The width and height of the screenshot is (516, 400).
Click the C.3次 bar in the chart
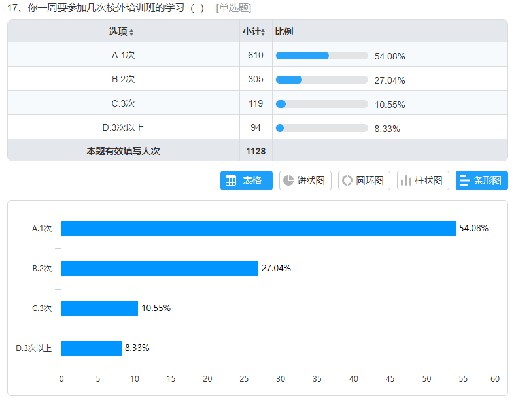pyautogui.click(x=99, y=308)
